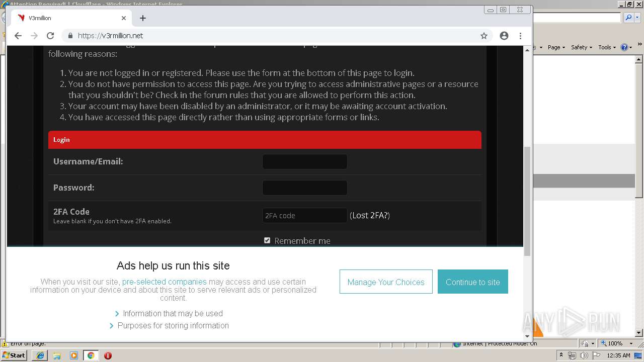Click the taskbar clock showing 12:35 AM
The height and width of the screenshot is (362, 644).
(619, 355)
